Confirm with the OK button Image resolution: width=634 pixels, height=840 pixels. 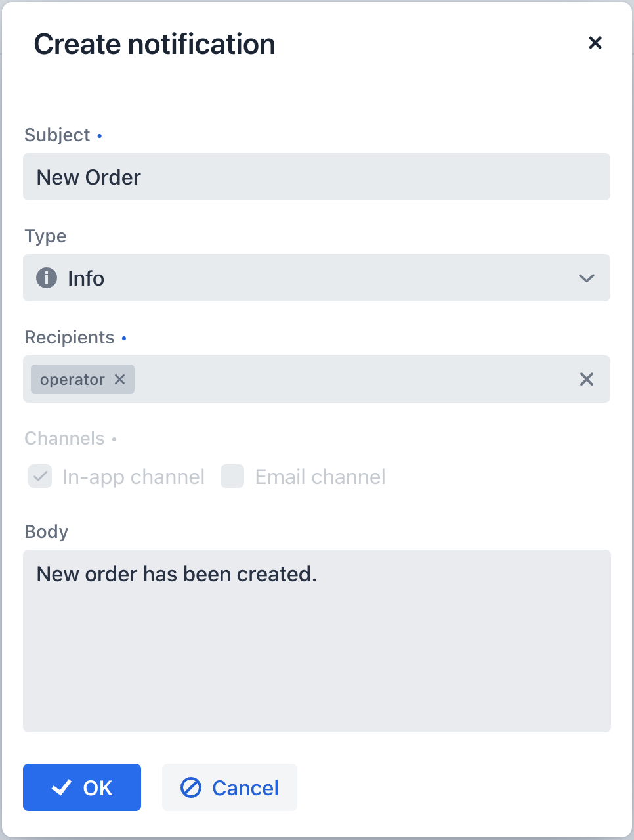point(81,787)
